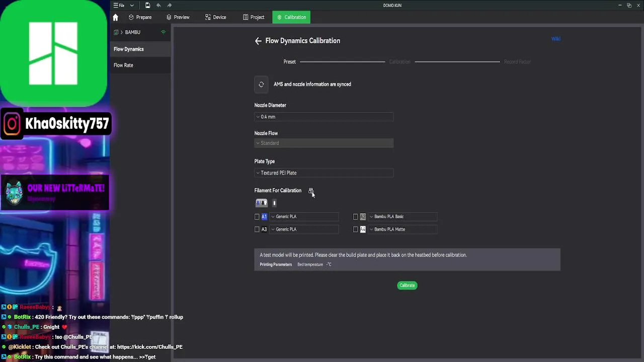
Task: Open the Bambu PLA Matte dropdown
Action: pos(403,229)
